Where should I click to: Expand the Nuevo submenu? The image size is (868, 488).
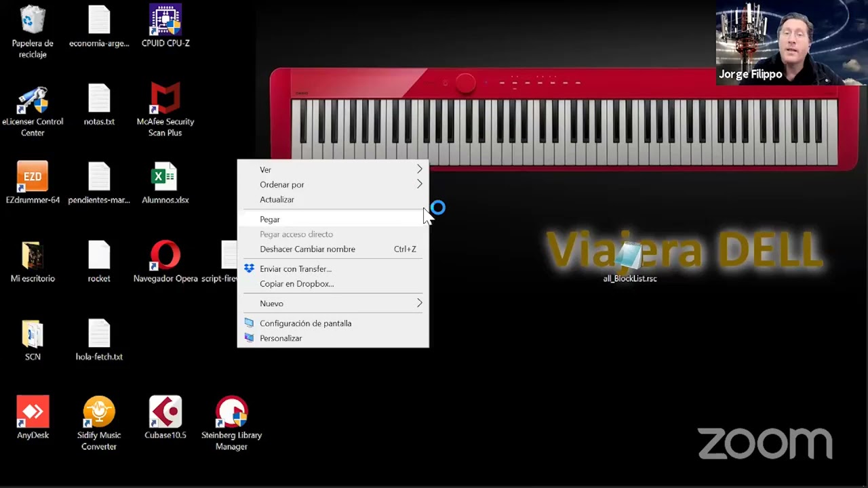(333, 303)
